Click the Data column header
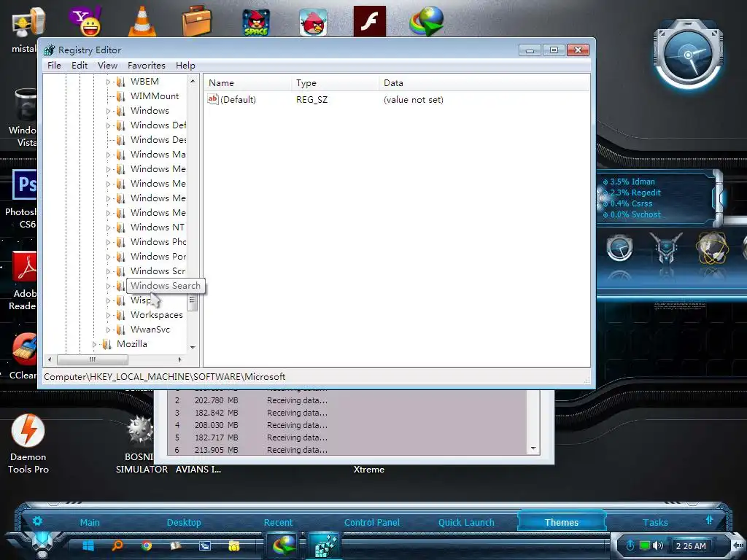747x560 pixels. (484, 83)
